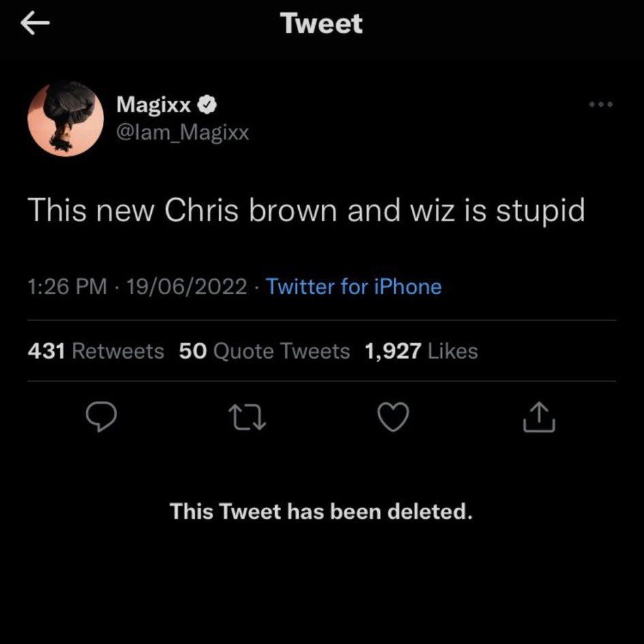Image resolution: width=644 pixels, height=644 pixels.
Task: Open the Magixx profile picture
Action: tap(65, 118)
